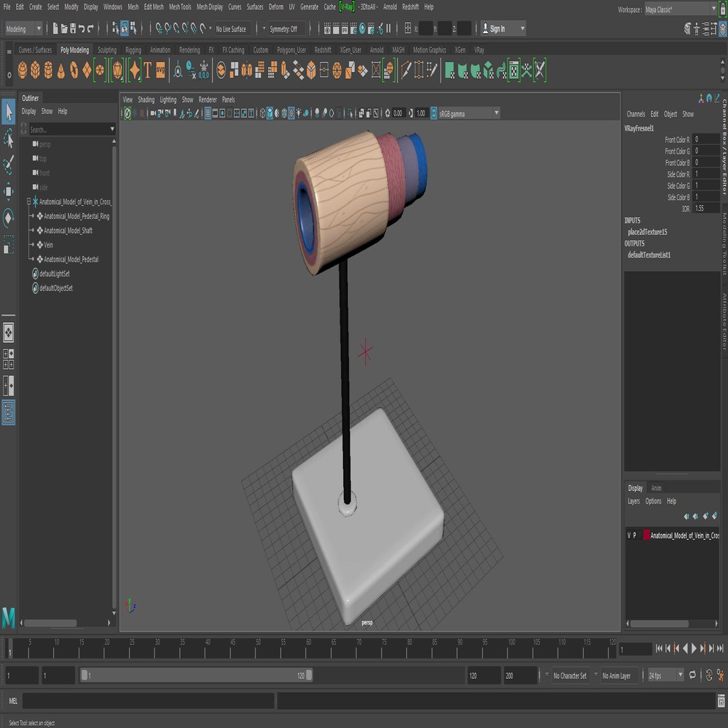Open the Symmetry Off dropdown
Viewport: 728px width, 728px height.
286,29
